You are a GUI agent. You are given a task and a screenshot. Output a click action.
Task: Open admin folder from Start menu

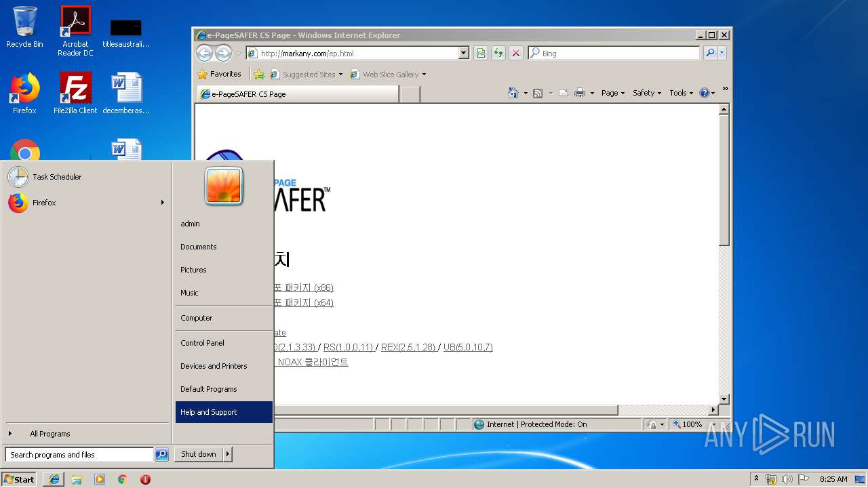point(224,224)
